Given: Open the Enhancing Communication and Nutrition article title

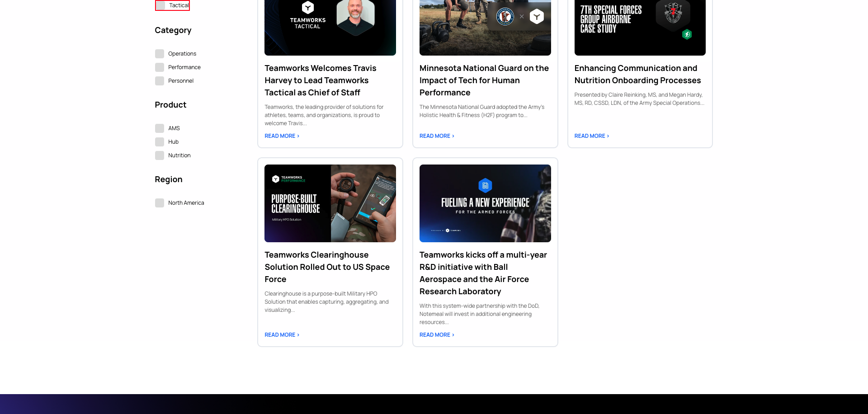Looking at the screenshot, I should 637,74.
